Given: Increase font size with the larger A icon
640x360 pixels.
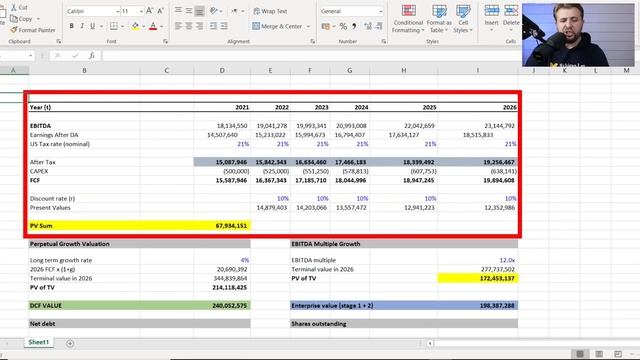Looking at the screenshot, I should coord(150,11).
